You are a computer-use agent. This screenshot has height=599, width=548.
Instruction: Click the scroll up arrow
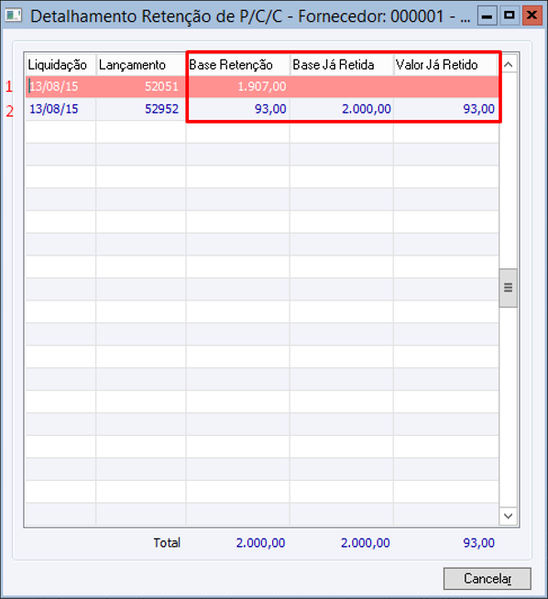[508, 65]
